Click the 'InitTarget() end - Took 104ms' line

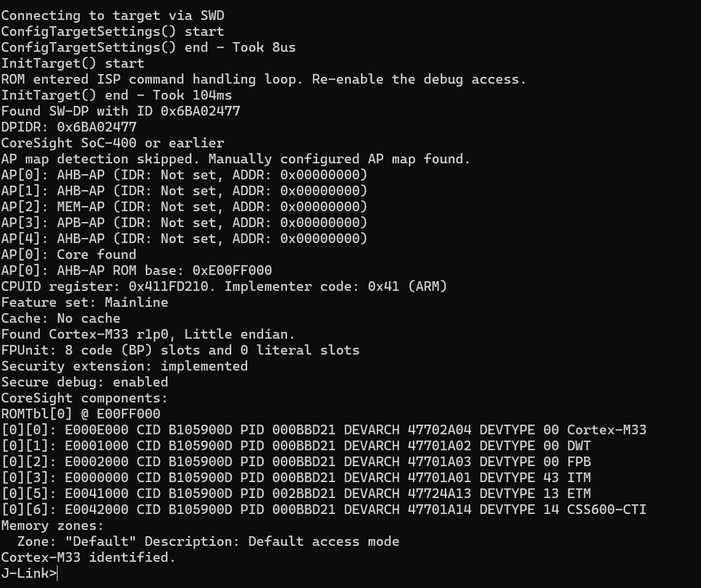click(x=117, y=95)
